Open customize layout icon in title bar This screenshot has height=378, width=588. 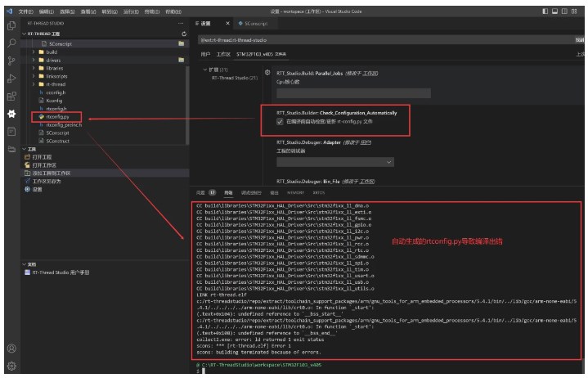click(574, 11)
